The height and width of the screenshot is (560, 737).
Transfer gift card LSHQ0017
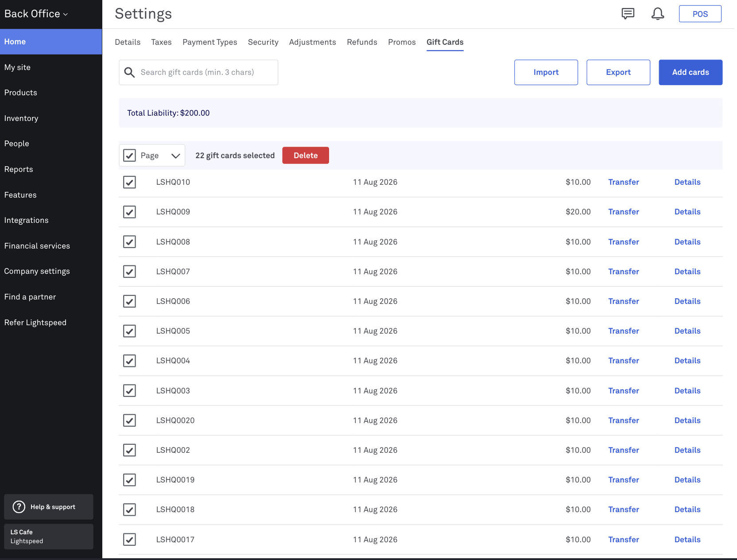click(624, 540)
